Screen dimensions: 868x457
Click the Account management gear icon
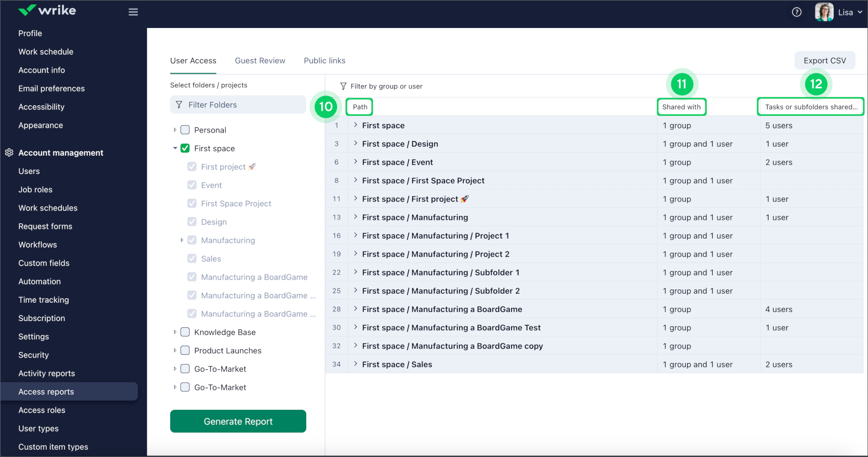pyautogui.click(x=9, y=153)
